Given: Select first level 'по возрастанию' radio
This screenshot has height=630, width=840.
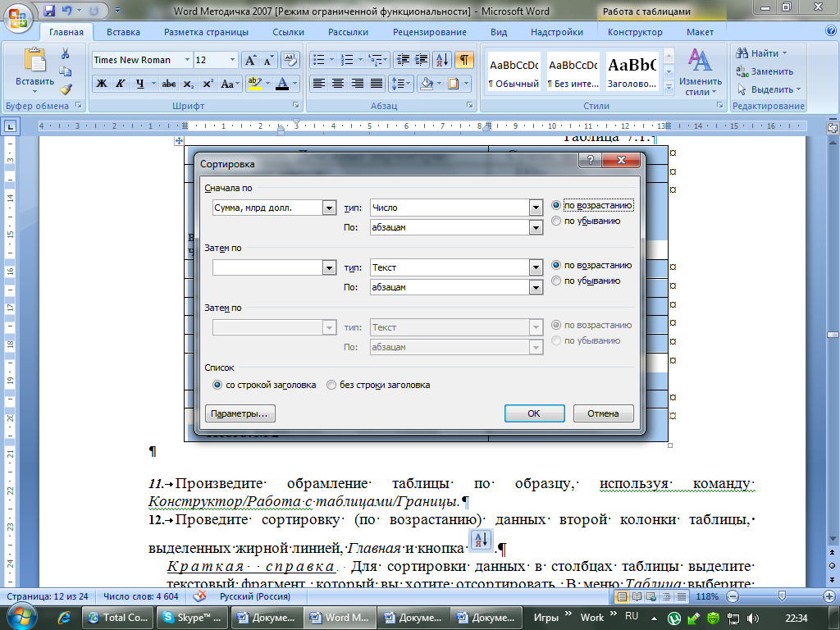Looking at the screenshot, I should tap(556, 205).
